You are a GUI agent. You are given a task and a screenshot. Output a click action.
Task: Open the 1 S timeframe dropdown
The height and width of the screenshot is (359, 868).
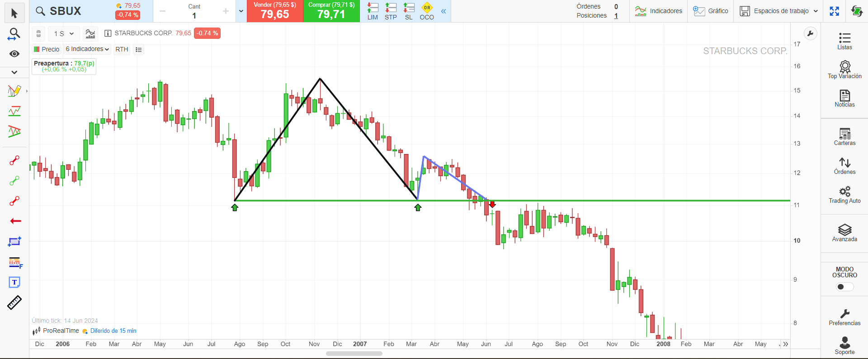(x=63, y=33)
